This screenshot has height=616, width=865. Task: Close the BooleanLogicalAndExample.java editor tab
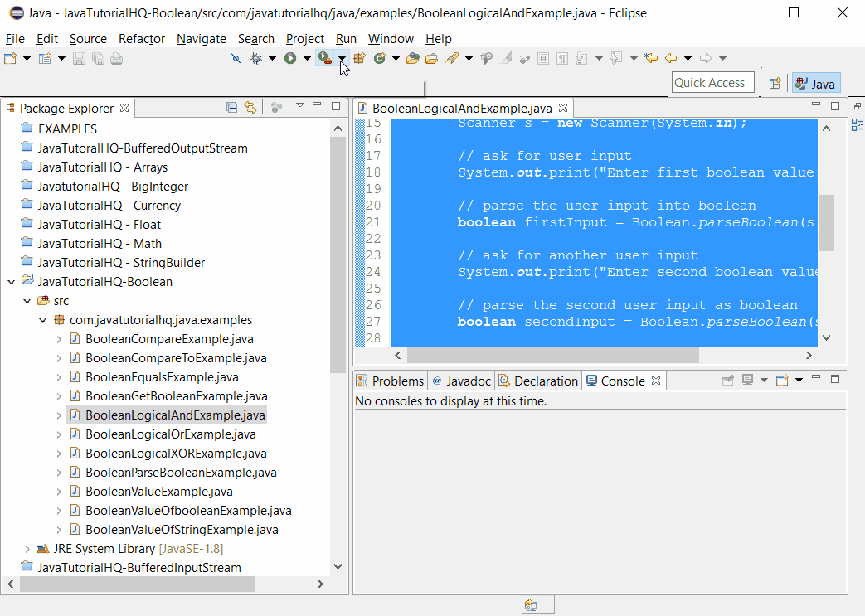(x=562, y=108)
